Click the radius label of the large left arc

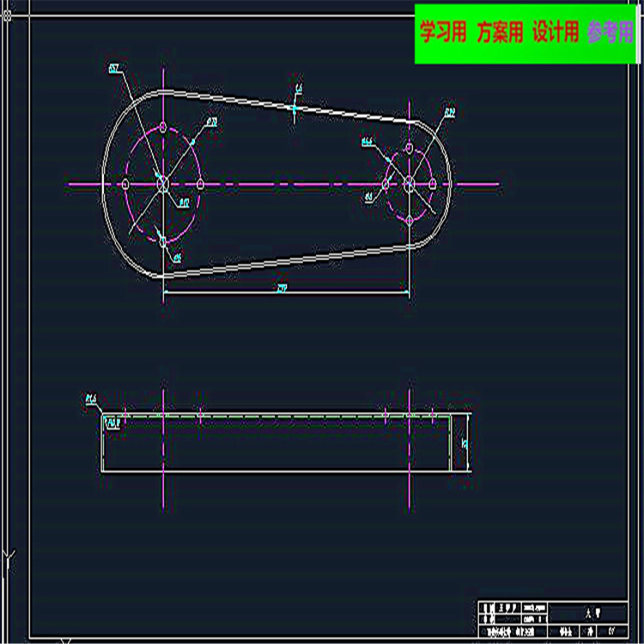[114, 68]
